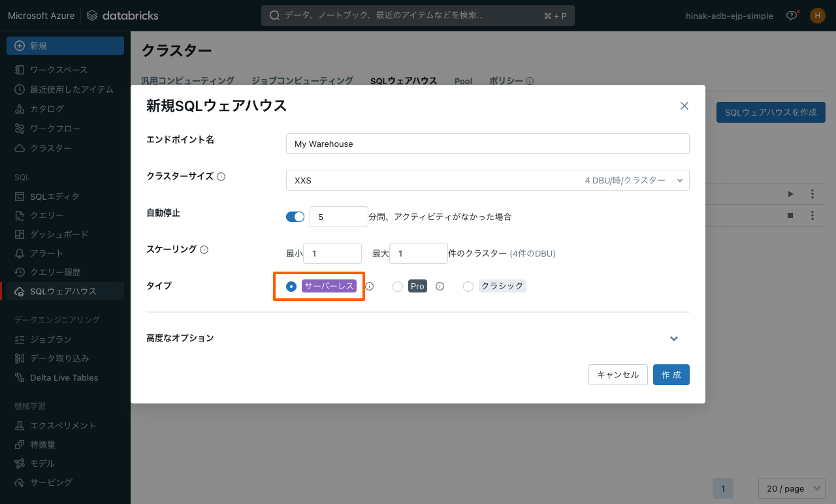Select the サーバーレス radio button
The image size is (836, 504).
click(x=291, y=286)
